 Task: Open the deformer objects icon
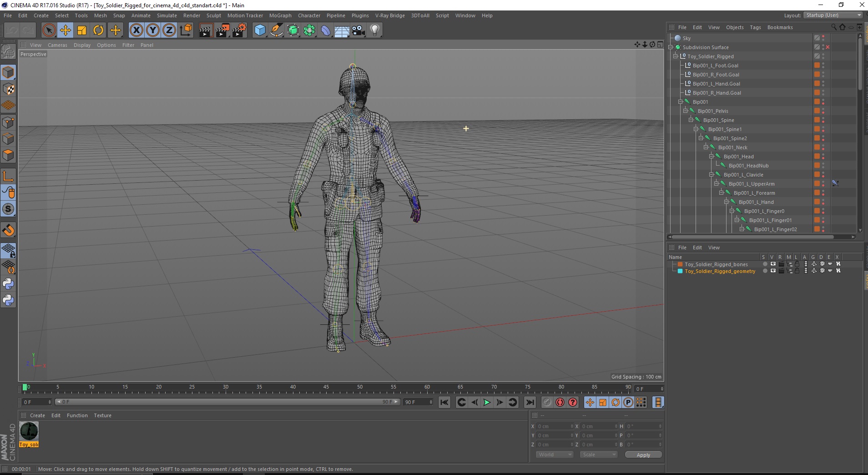[x=326, y=30]
